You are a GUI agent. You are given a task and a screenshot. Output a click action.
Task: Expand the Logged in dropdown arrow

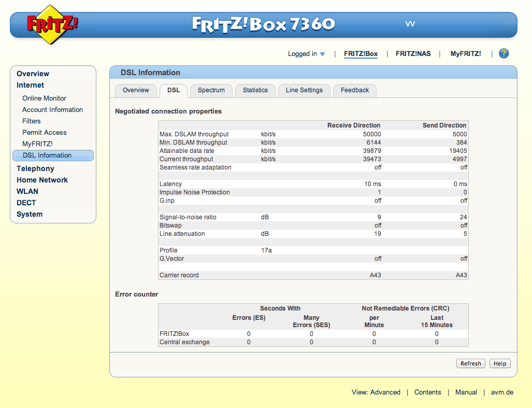click(322, 54)
